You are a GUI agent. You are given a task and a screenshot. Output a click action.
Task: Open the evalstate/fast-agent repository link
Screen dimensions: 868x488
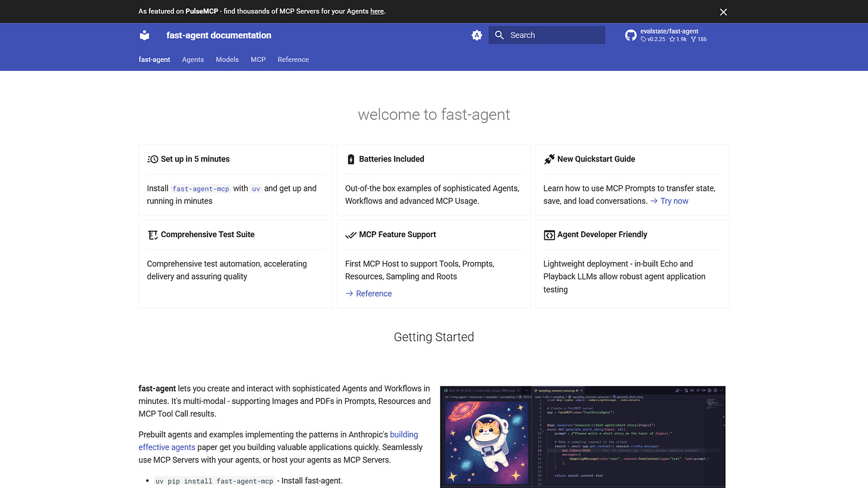point(669,31)
